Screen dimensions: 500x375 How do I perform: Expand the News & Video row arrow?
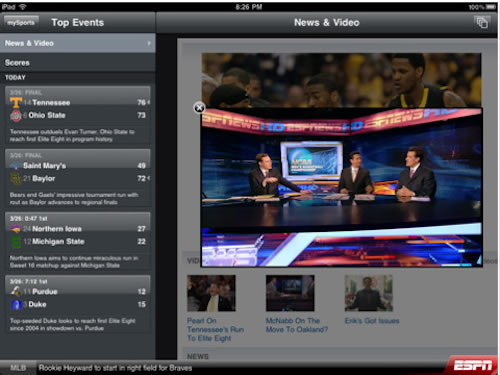tap(149, 43)
